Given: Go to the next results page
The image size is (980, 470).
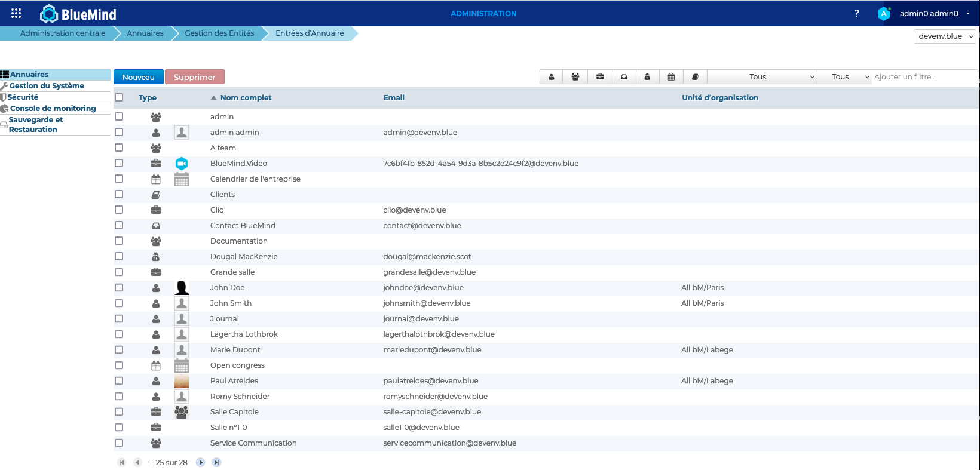Looking at the screenshot, I should (201, 462).
